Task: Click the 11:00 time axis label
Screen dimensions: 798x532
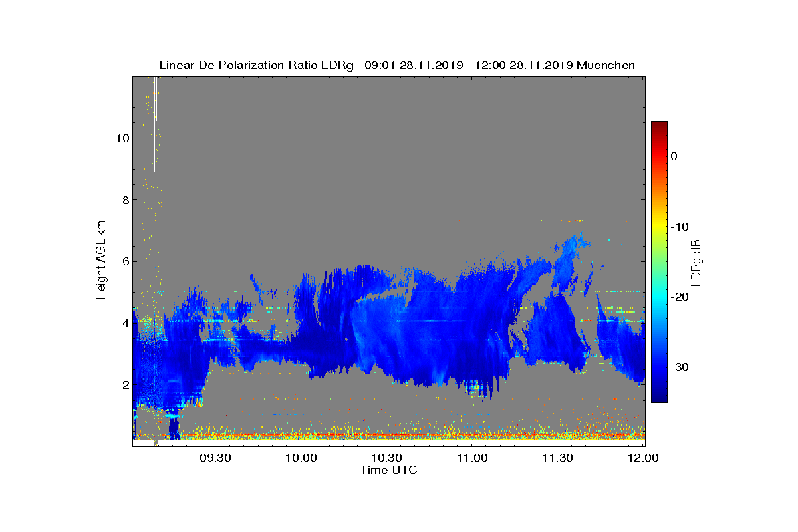Action: (x=472, y=458)
